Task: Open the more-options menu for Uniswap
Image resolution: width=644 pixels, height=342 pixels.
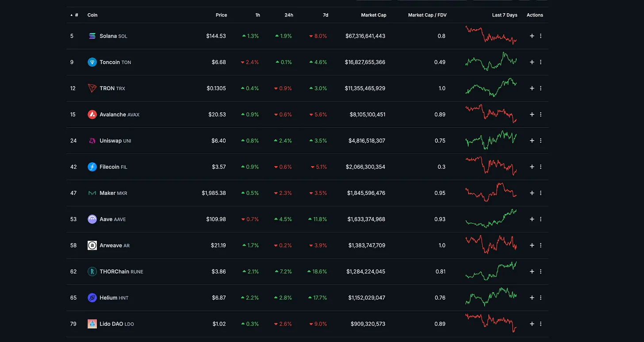Action: coord(541,141)
